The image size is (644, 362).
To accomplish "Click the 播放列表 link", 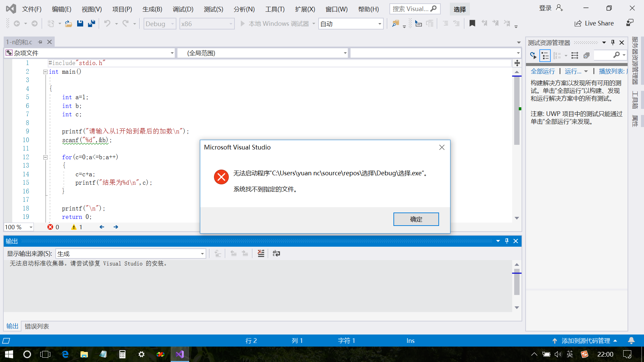I will [612, 71].
